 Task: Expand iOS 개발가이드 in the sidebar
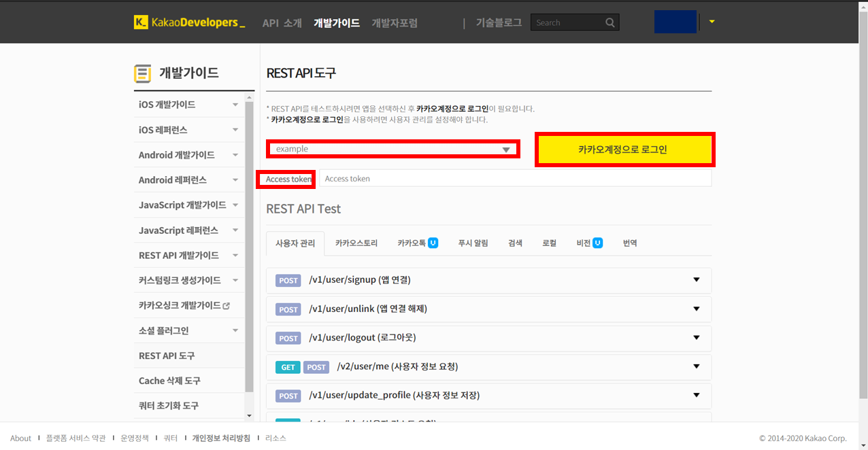235,105
